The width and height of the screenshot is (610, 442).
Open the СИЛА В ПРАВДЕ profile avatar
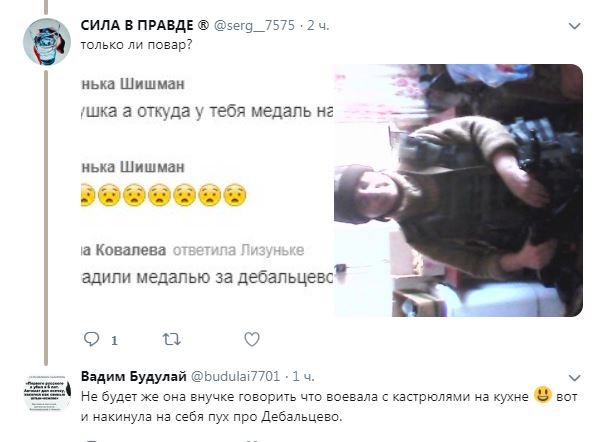47,41
